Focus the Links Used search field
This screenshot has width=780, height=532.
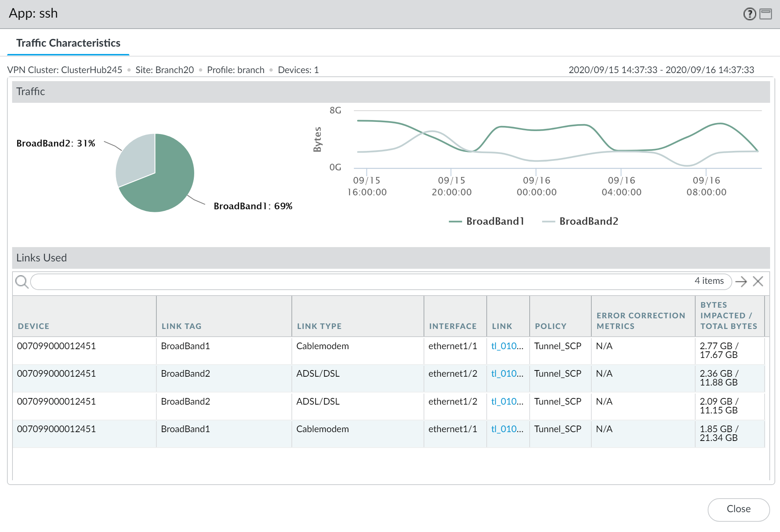(360, 282)
